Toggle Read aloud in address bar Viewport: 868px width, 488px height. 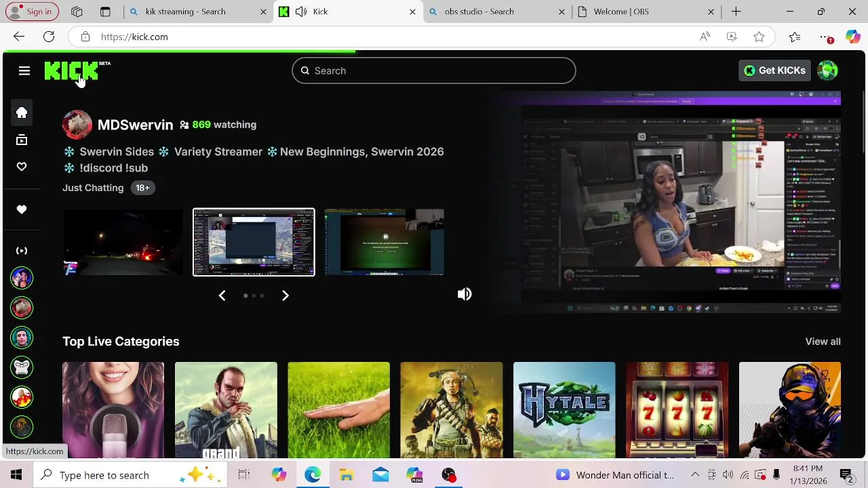(x=705, y=37)
